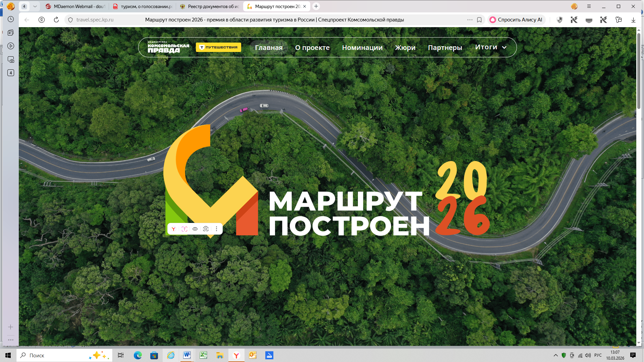
Task: Click the camera screenshot icon on floating toolbar
Action: pos(206,229)
